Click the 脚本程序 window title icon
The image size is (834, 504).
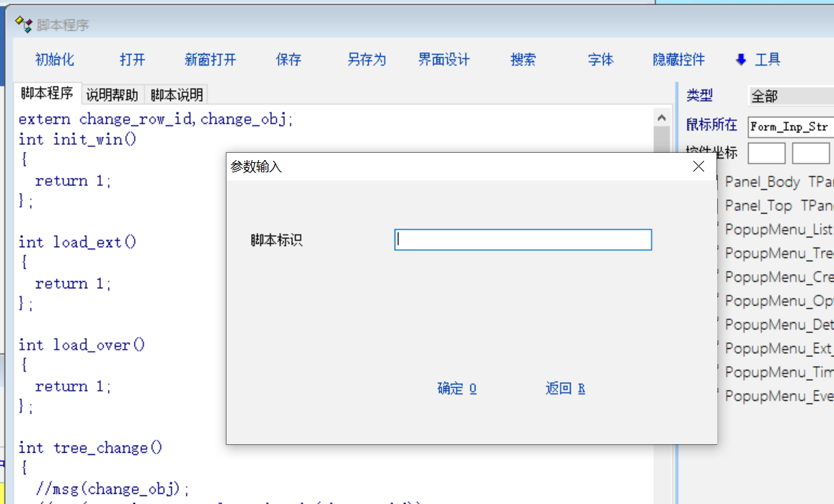tap(24, 25)
